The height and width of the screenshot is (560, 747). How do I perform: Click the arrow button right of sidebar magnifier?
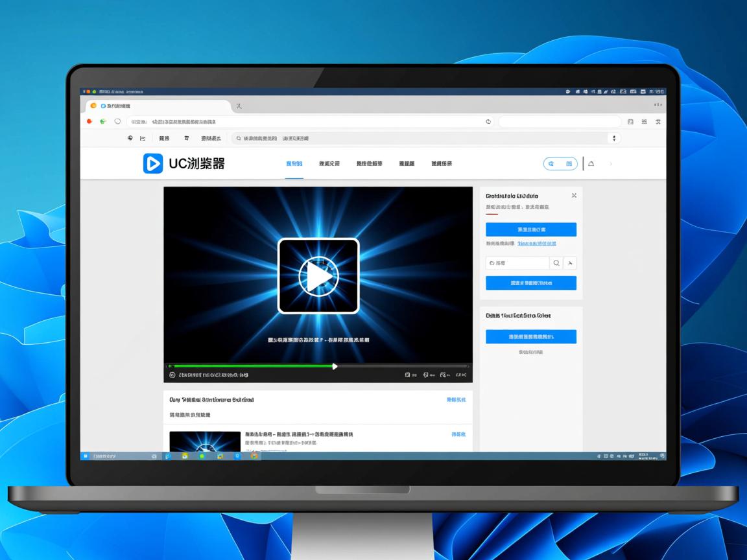pyautogui.click(x=570, y=263)
